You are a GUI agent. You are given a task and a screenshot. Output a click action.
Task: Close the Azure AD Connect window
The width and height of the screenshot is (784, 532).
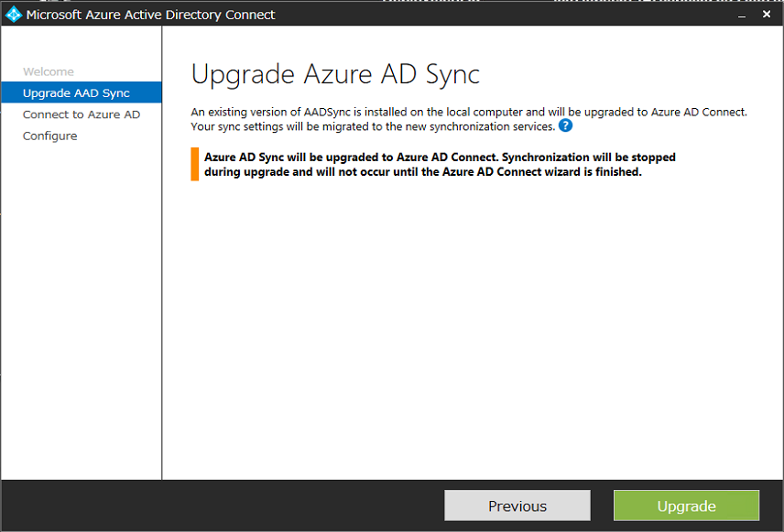pyautogui.click(x=767, y=15)
